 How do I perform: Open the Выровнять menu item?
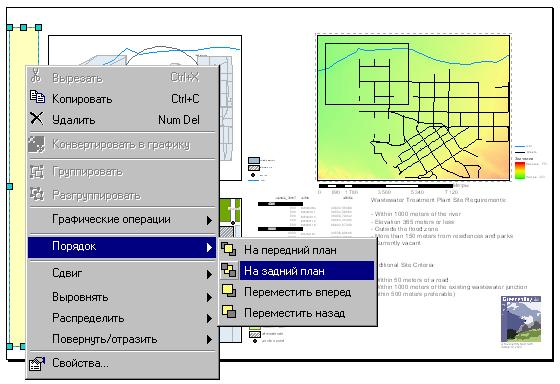click(122, 297)
